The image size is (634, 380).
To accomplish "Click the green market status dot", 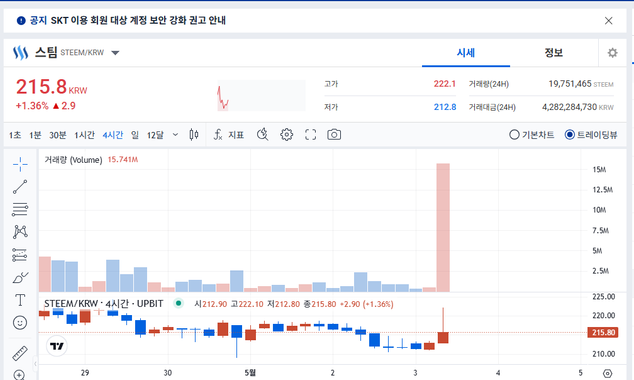I will click(x=178, y=303).
